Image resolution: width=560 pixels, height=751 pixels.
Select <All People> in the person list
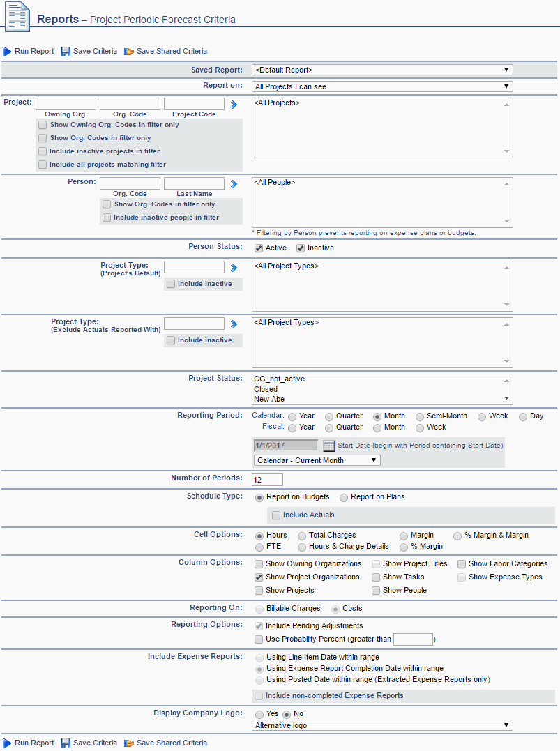tap(275, 182)
